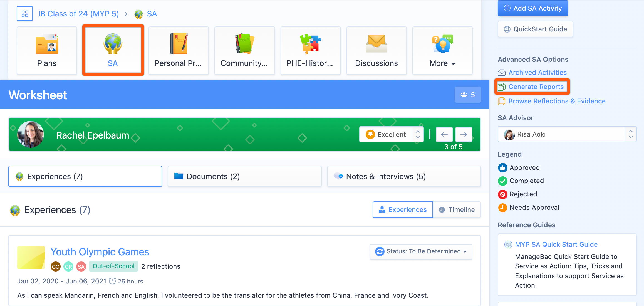Click the Generate Reports document icon
This screenshot has width=644, height=306.
click(x=502, y=87)
